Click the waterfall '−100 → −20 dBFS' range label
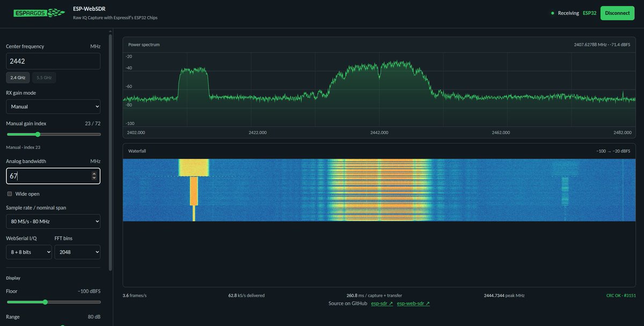 pos(613,151)
